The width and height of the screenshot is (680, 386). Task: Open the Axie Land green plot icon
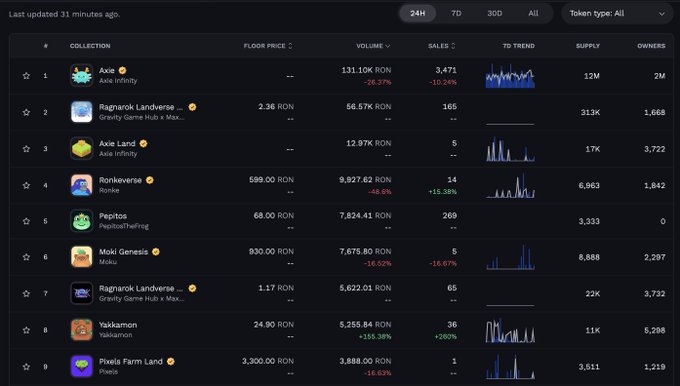click(x=82, y=148)
